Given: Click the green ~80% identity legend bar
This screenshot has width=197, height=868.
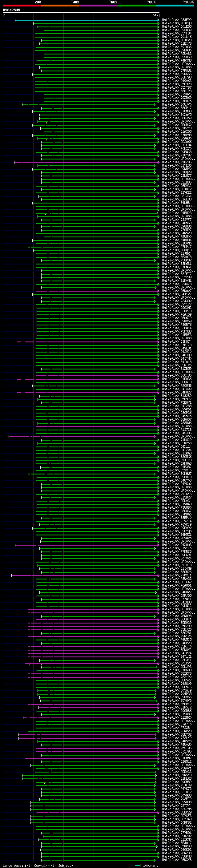Looking at the screenshot, I should coord(137,6).
